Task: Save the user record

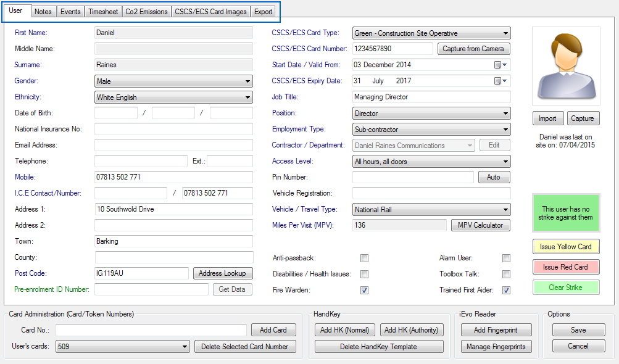Action: pyautogui.click(x=578, y=330)
